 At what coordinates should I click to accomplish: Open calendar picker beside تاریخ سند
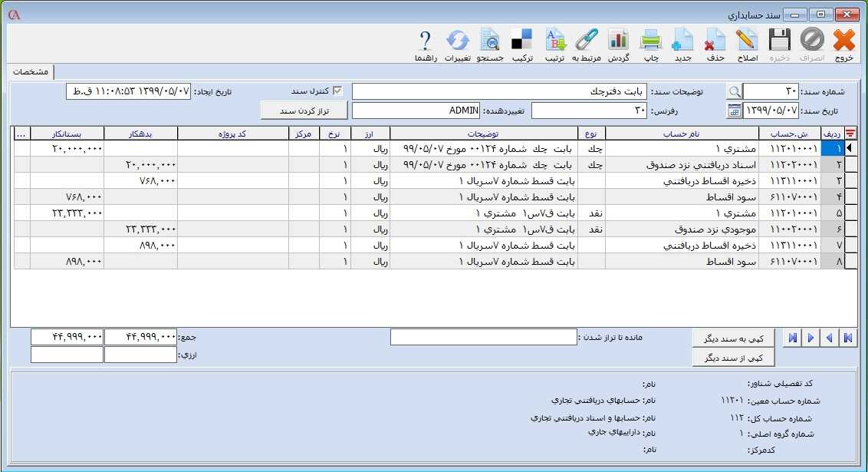(734, 111)
